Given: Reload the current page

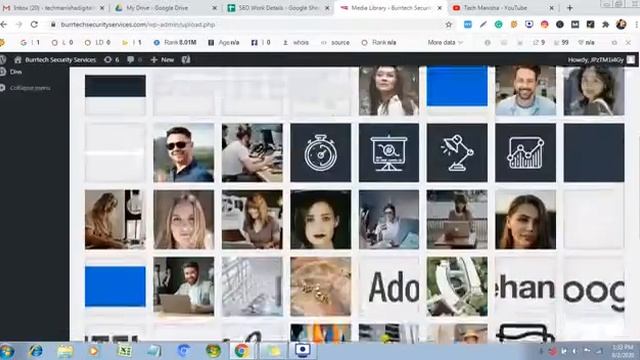Looking at the screenshot, I should (x=34, y=24).
